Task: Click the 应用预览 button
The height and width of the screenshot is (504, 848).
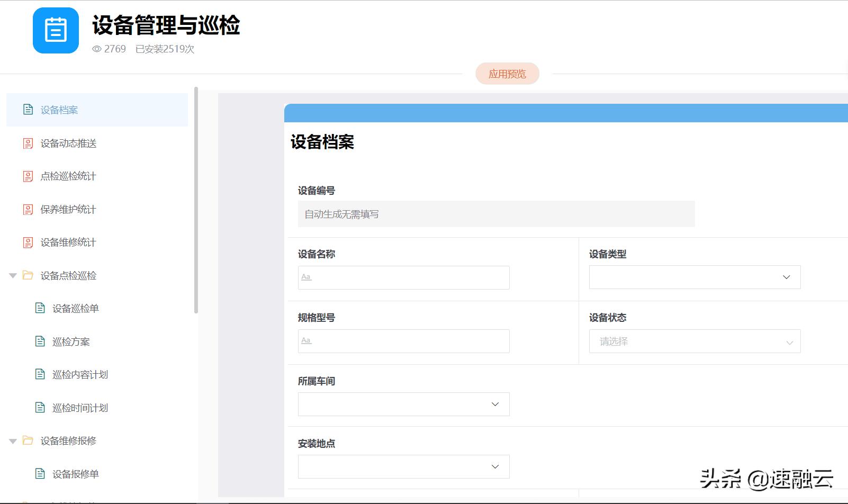Action: click(x=507, y=74)
